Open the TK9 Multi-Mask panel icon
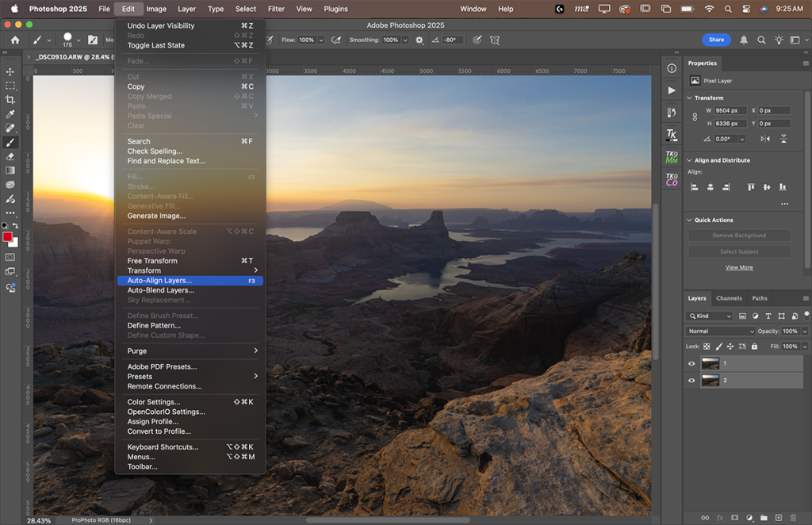The width and height of the screenshot is (812, 525). click(x=672, y=158)
